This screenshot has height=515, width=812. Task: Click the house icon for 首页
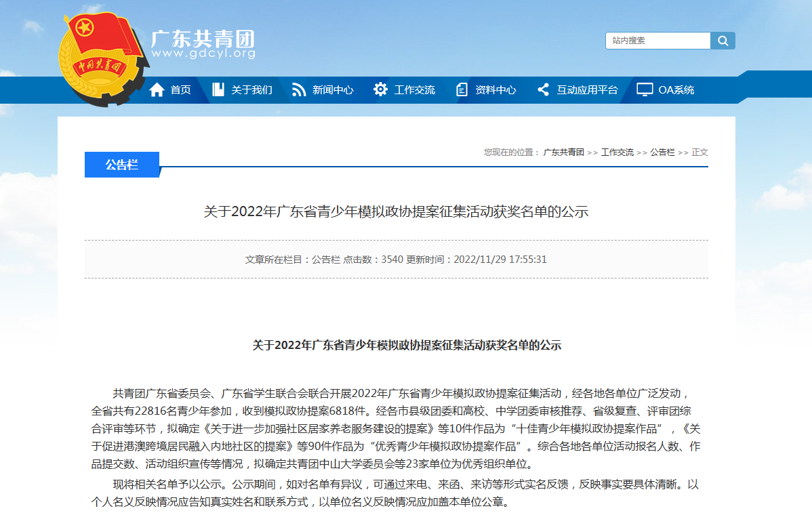click(157, 89)
